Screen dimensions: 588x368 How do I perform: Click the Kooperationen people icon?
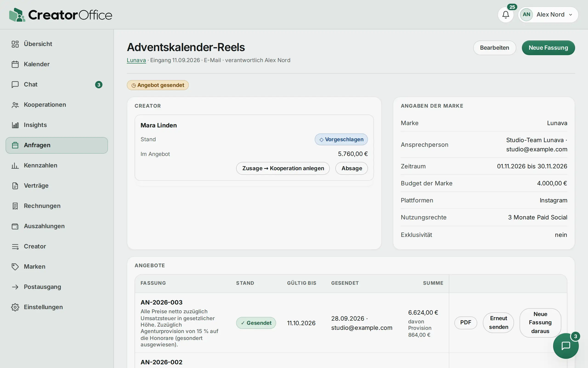15,105
